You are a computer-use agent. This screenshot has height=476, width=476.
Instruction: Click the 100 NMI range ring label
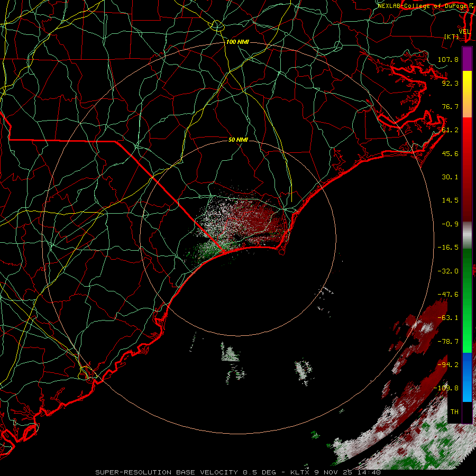click(x=237, y=42)
